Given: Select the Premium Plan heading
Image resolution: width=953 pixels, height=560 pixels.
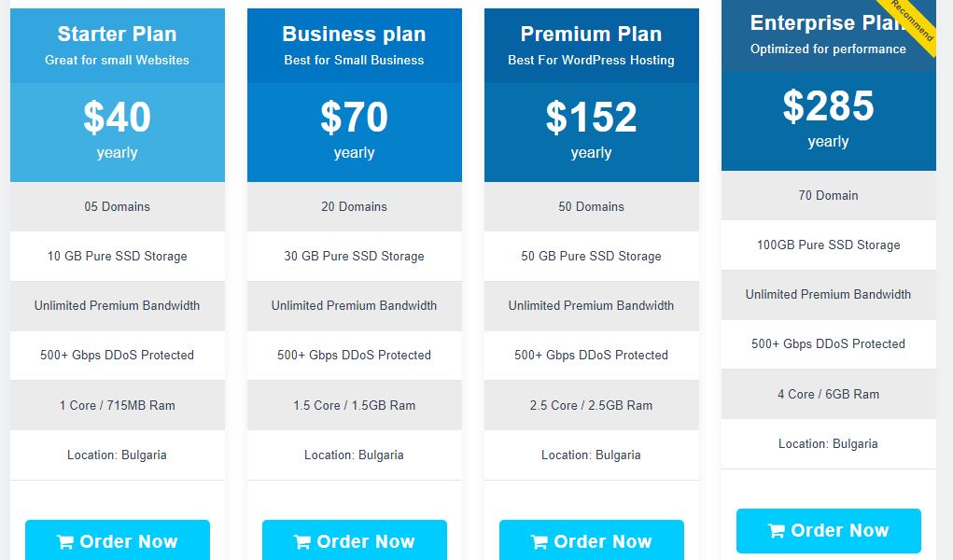Looking at the screenshot, I should click(592, 34).
